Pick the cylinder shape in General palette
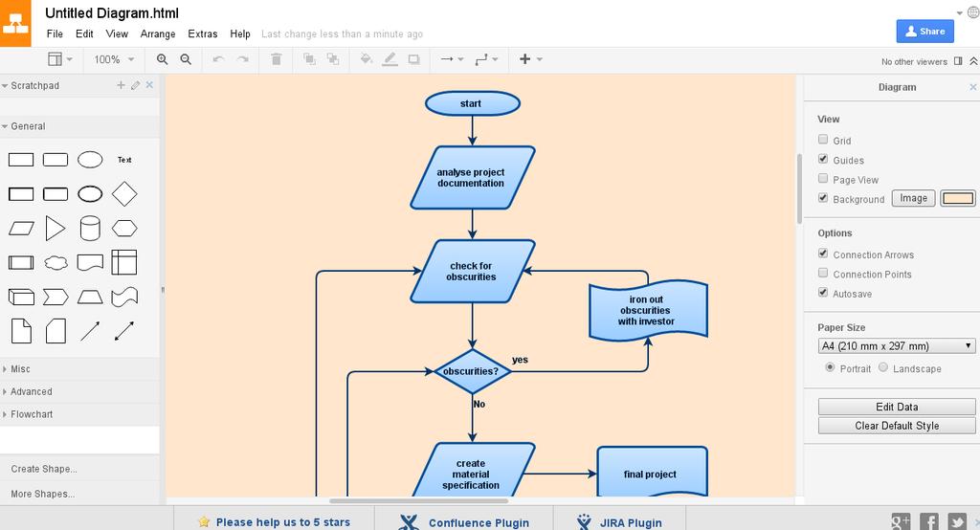The image size is (980, 530). tap(90, 228)
